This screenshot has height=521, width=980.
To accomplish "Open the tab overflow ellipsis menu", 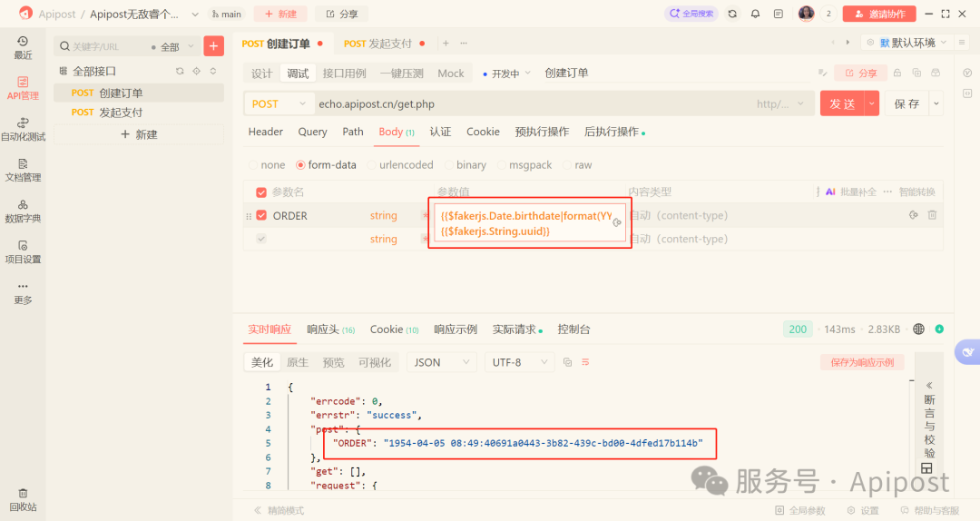I will (x=464, y=44).
